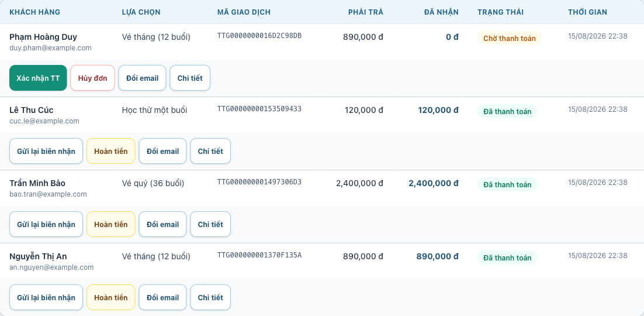Click Vé tháng (12 buổi) in Phạm Hoàng Duy's row

(156, 37)
